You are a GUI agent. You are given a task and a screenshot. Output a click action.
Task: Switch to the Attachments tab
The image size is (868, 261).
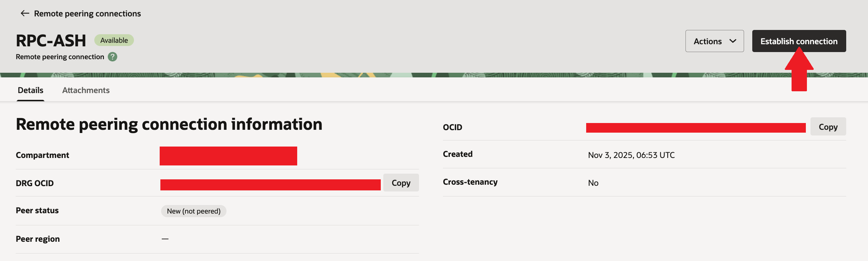(x=86, y=90)
